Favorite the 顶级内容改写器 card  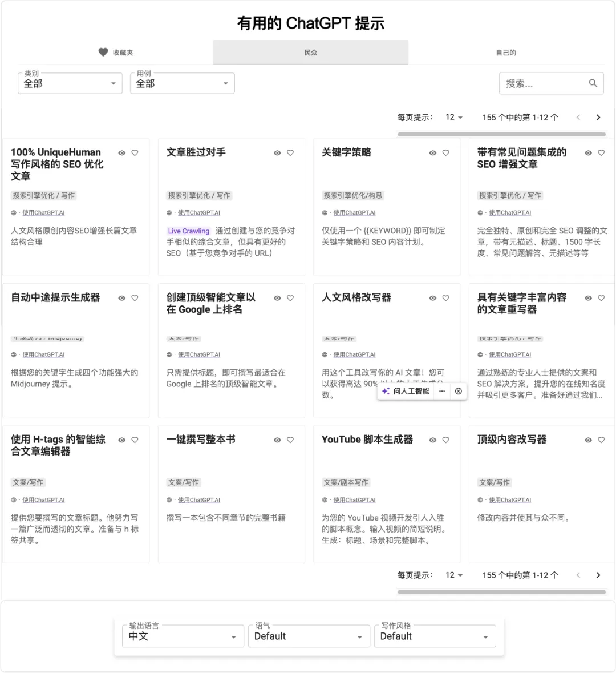pyautogui.click(x=601, y=440)
